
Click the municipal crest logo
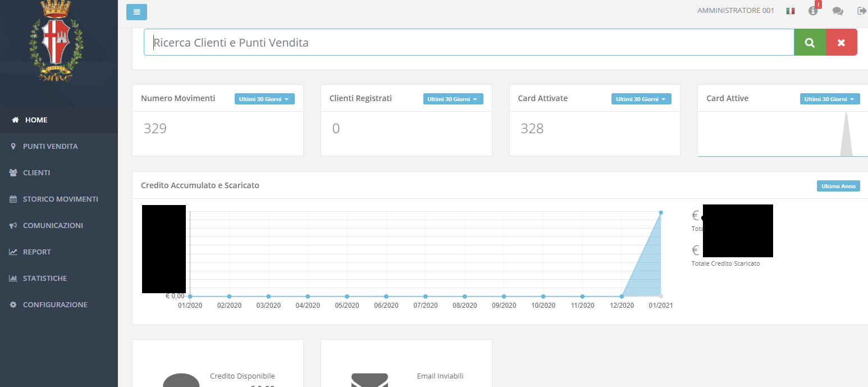(56, 42)
